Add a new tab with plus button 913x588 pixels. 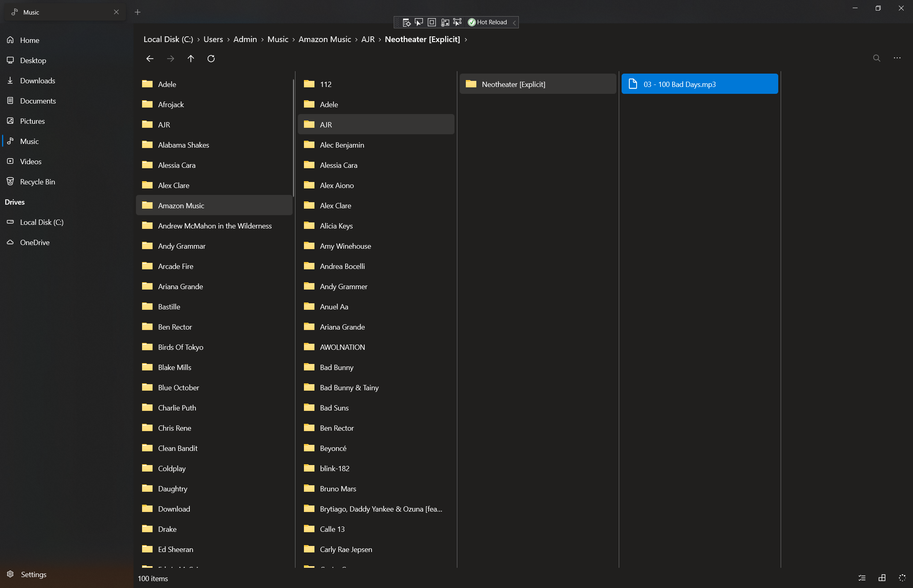(138, 12)
